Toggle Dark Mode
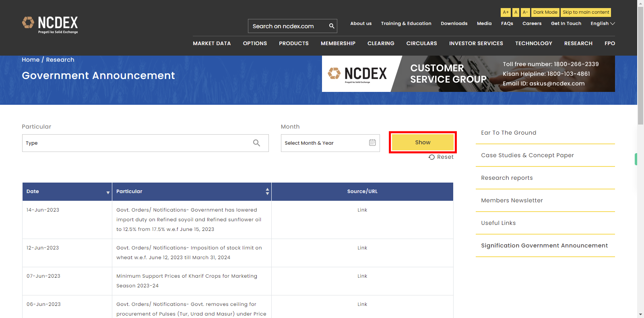Viewport: 644px width, 318px height. pos(545,12)
